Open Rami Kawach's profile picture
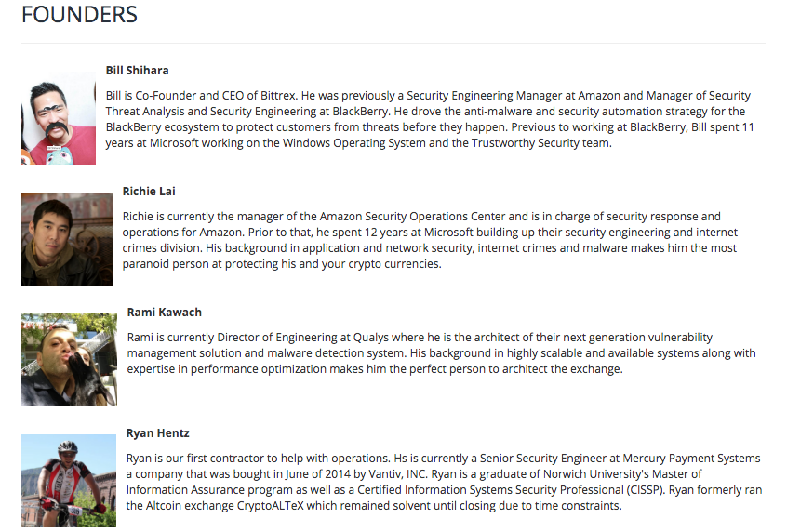This screenshot has width=787, height=532. tap(69, 360)
